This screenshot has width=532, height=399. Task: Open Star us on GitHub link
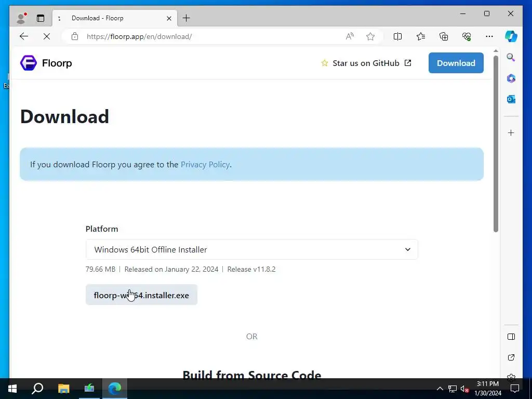point(366,63)
